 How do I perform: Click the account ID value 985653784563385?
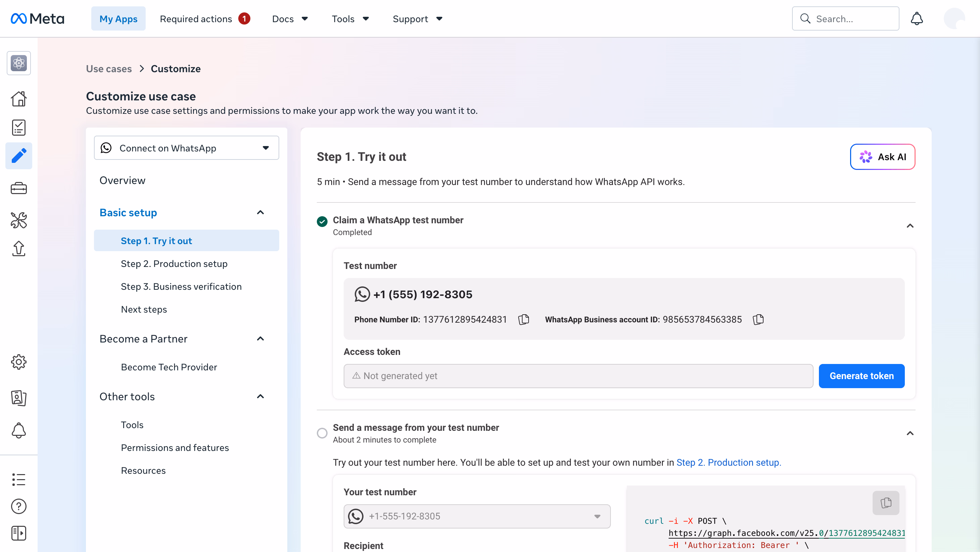pos(702,319)
